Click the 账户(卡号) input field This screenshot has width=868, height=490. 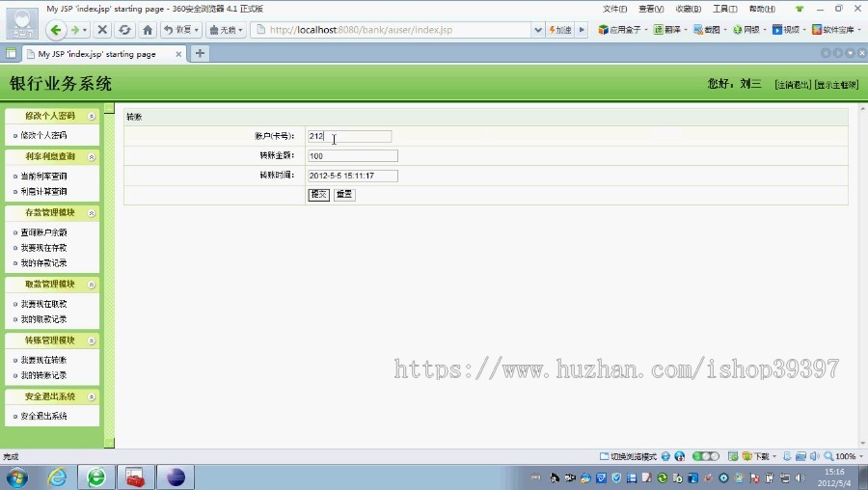point(349,136)
